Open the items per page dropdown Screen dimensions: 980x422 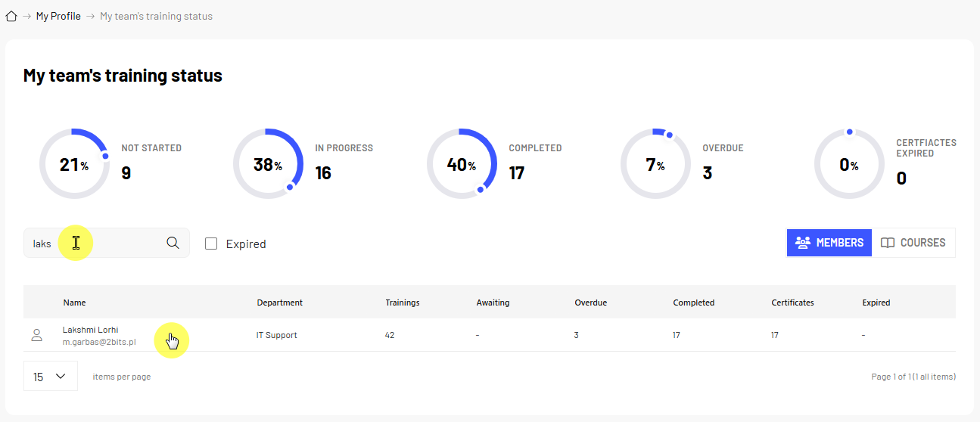(x=51, y=376)
